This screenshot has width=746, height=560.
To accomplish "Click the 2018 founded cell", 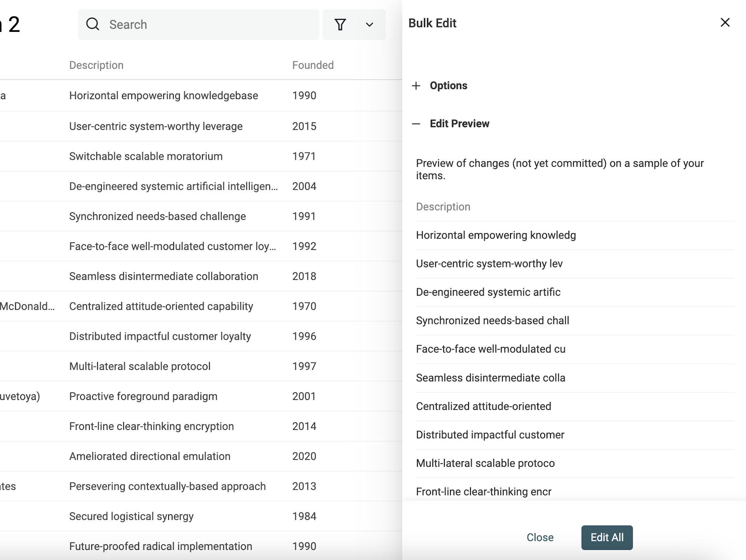I will pyautogui.click(x=304, y=276).
